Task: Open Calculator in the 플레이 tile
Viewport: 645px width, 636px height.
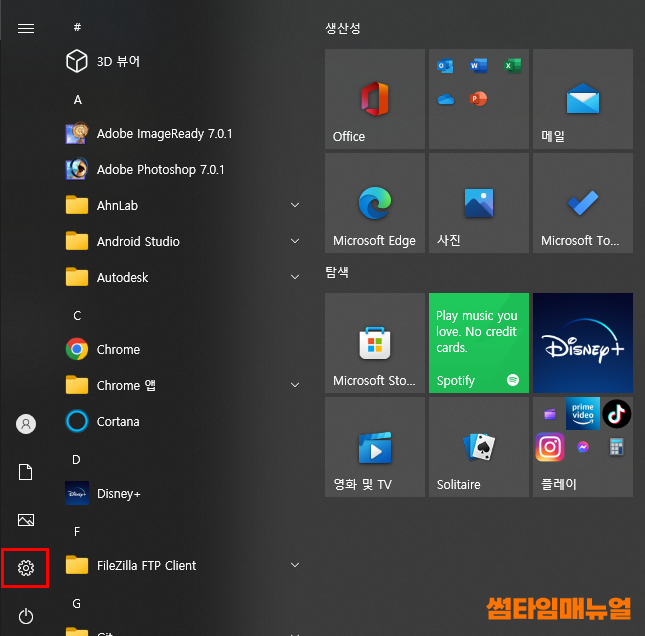Action: click(616, 447)
